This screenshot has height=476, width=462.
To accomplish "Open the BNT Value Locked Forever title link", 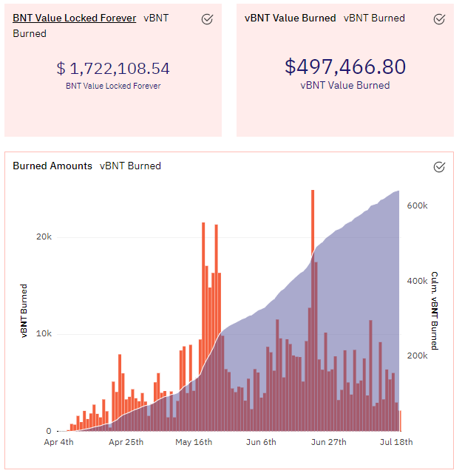I will (75, 18).
